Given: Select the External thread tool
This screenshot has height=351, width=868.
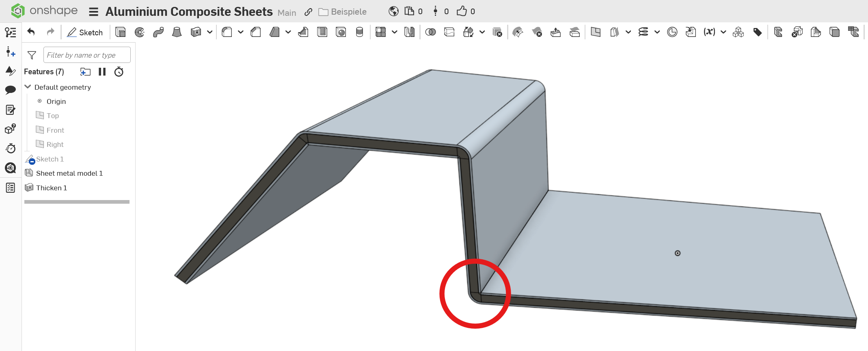Looking at the screenshot, I should [x=359, y=32].
